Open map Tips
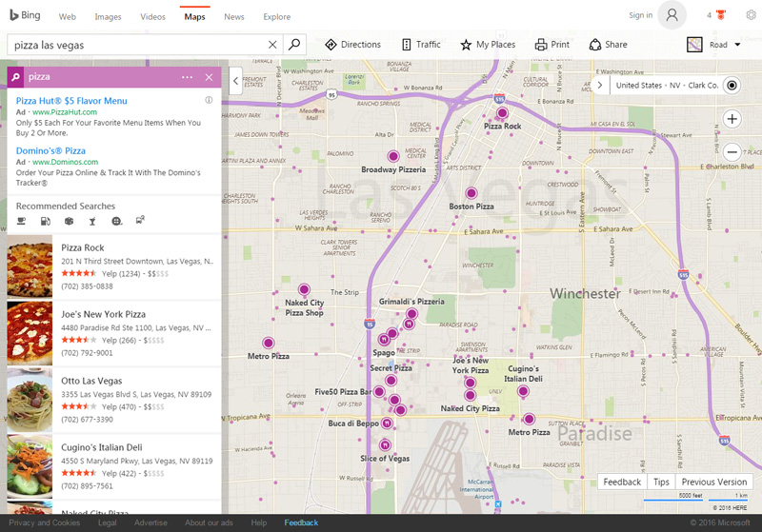The width and height of the screenshot is (762, 532). [661, 482]
